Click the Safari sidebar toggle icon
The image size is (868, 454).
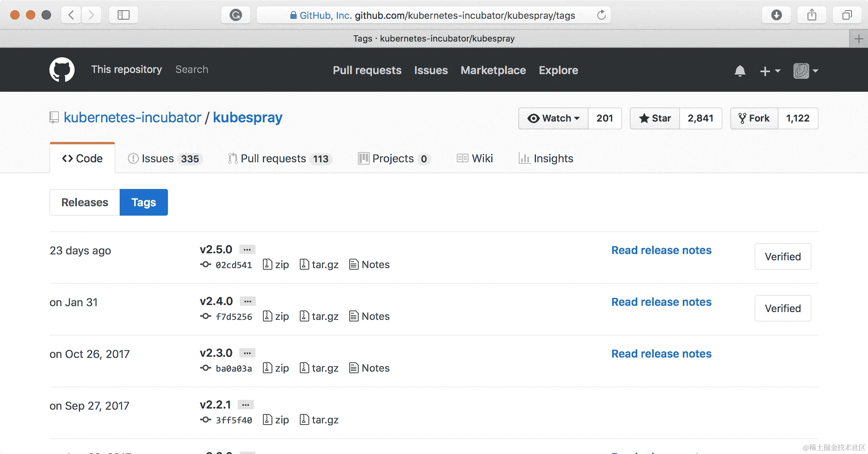click(123, 15)
